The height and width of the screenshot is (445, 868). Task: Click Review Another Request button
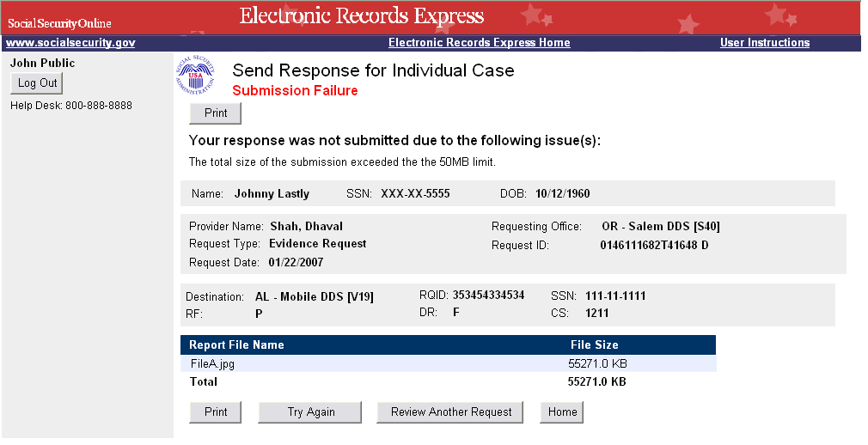coord(451,412)
